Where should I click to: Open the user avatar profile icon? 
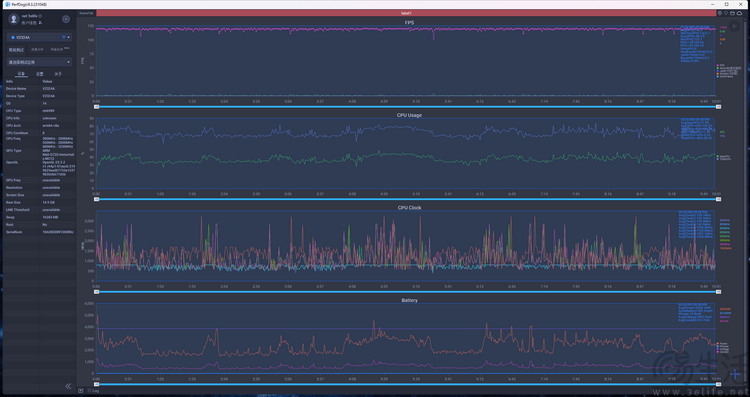tap(13, 19)
